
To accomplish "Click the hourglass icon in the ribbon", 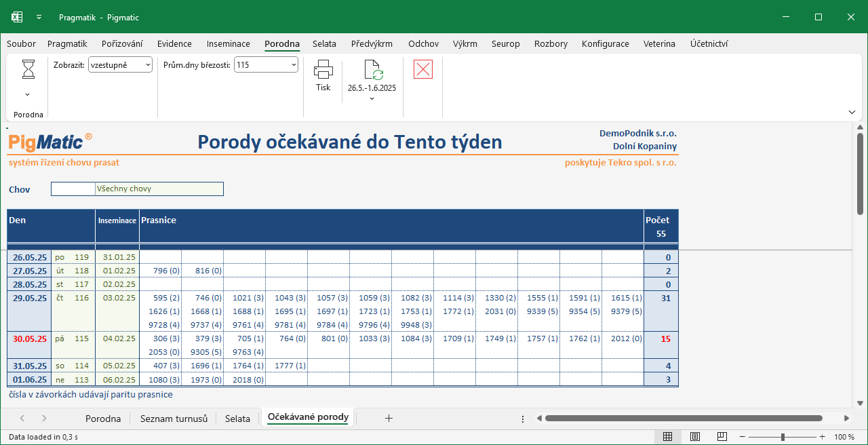I will click(28, 69).
